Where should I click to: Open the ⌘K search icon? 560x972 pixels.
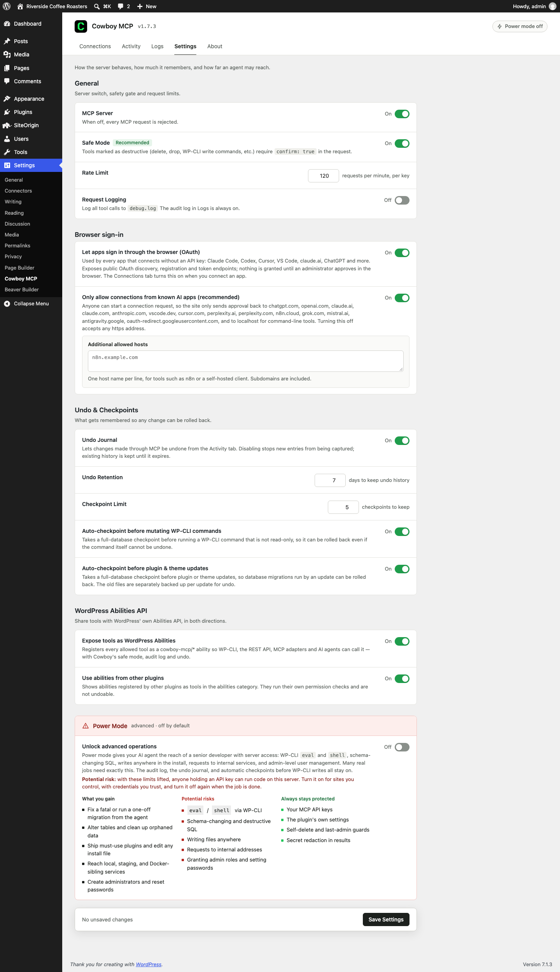[x=97, y=6]
